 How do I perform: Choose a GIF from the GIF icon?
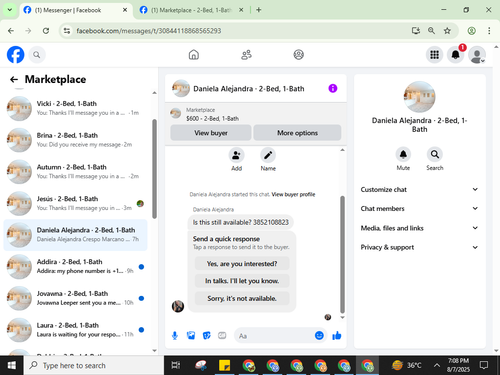click(222, 336)
